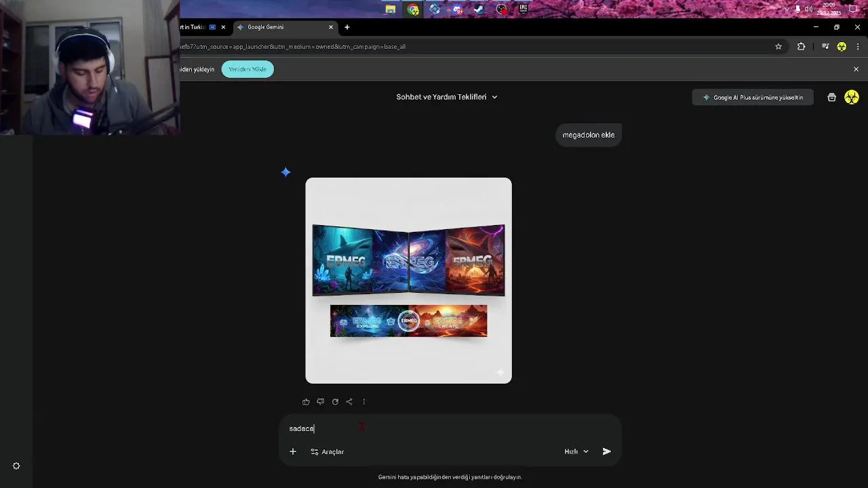
Task: Click the Chrome taskbar icon
Action: point(413,9)
